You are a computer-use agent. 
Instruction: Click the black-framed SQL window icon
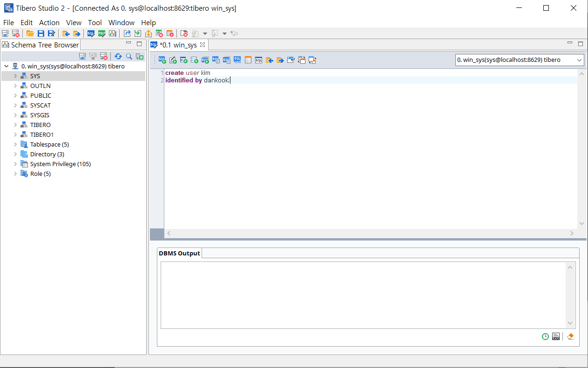tap(258, 60)
